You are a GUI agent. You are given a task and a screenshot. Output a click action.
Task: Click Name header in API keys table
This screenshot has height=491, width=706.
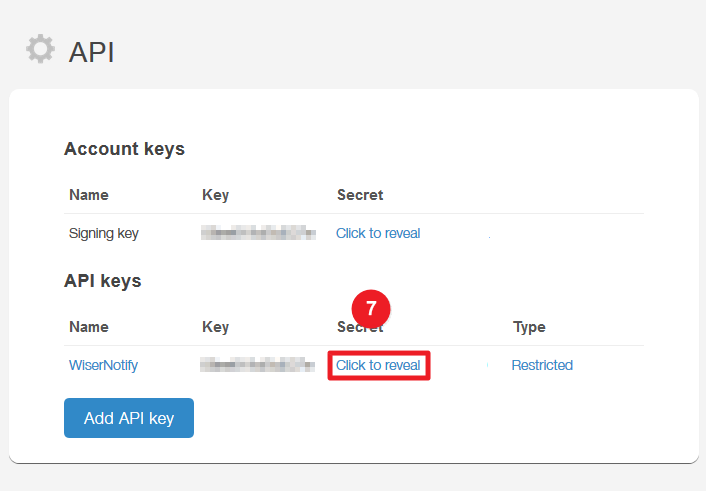pyautogui.click(x=89, y=327)
